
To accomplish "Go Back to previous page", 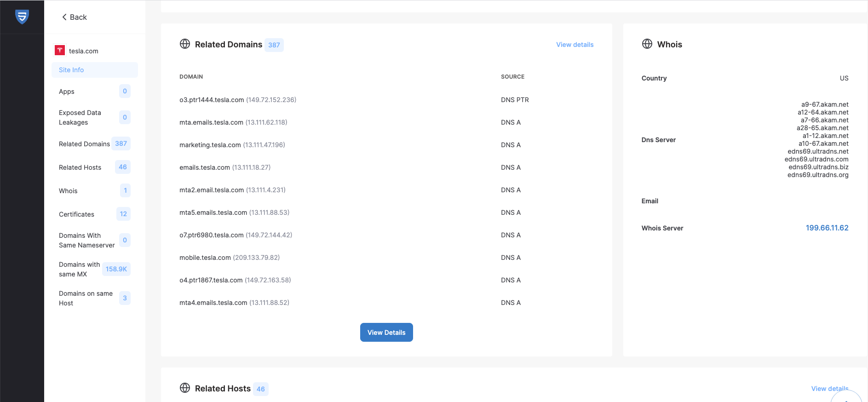I will (x=75, y=17).
